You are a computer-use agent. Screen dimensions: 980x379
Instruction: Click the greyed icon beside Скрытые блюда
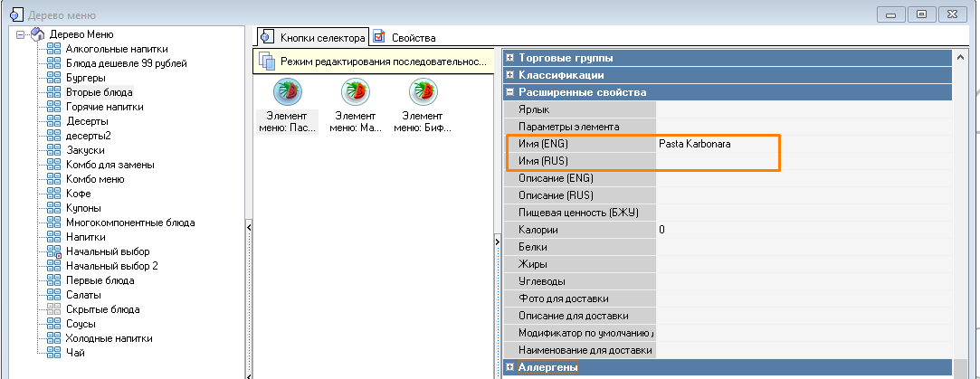pos(53,309)
